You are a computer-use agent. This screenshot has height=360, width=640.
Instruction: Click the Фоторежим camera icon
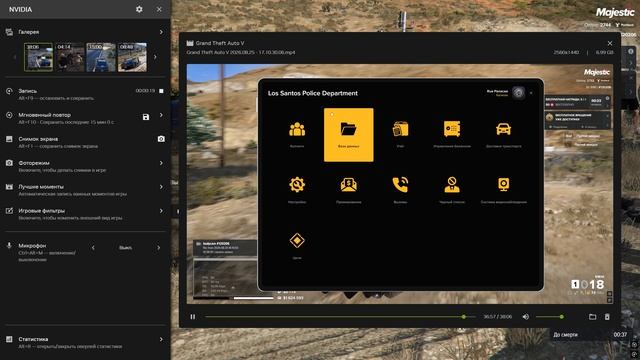[x=9, y=163]
